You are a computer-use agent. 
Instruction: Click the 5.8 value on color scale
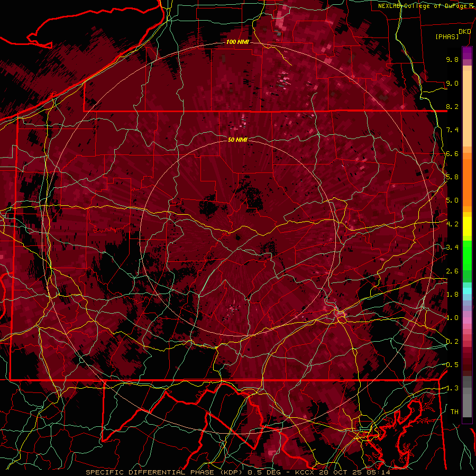point(452,177)
